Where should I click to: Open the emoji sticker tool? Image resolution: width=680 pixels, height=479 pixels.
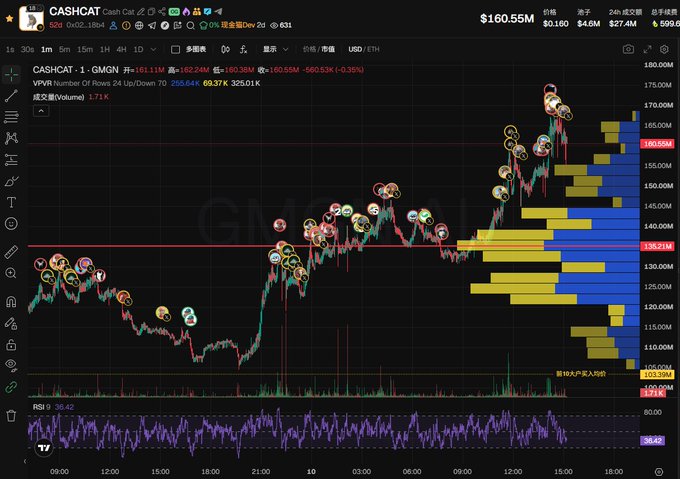point(11,224)
